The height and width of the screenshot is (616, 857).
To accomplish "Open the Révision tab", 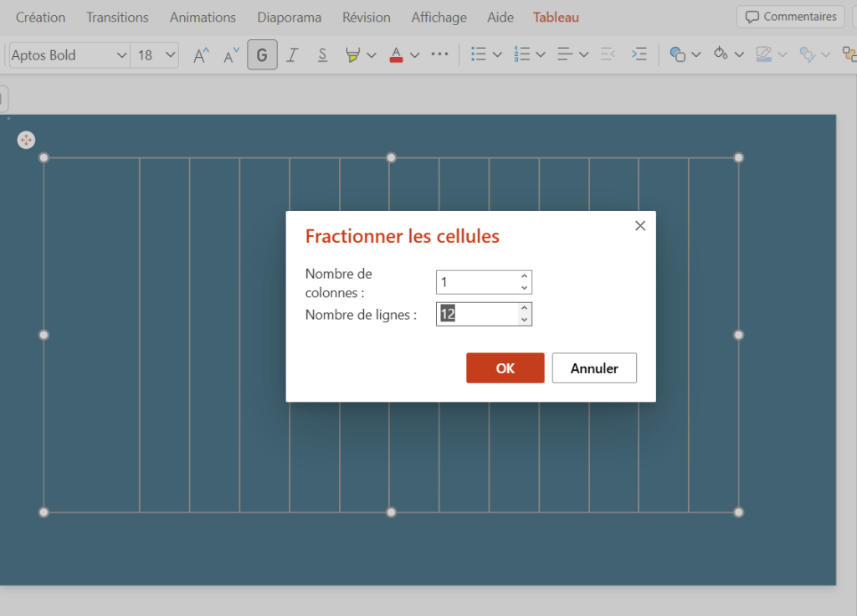I will 367,18.
